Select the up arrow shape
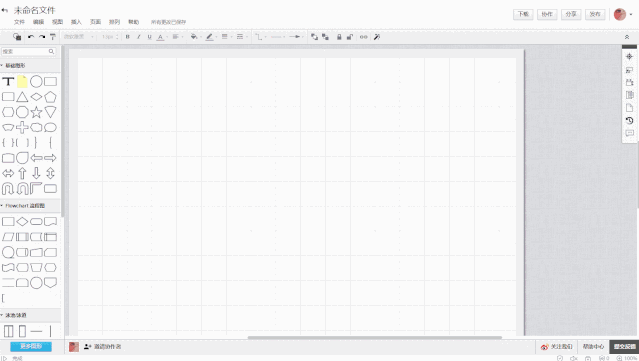 pos(22,173)
